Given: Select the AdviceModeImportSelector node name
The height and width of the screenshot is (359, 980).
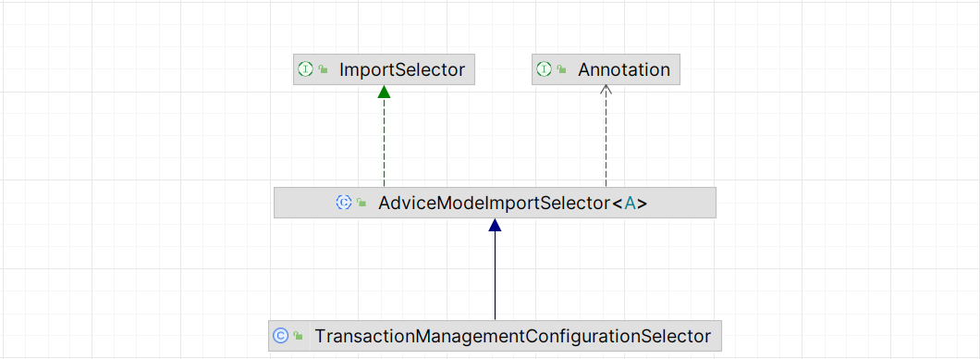Looking at the screenshot, I should tap(494, 204).
